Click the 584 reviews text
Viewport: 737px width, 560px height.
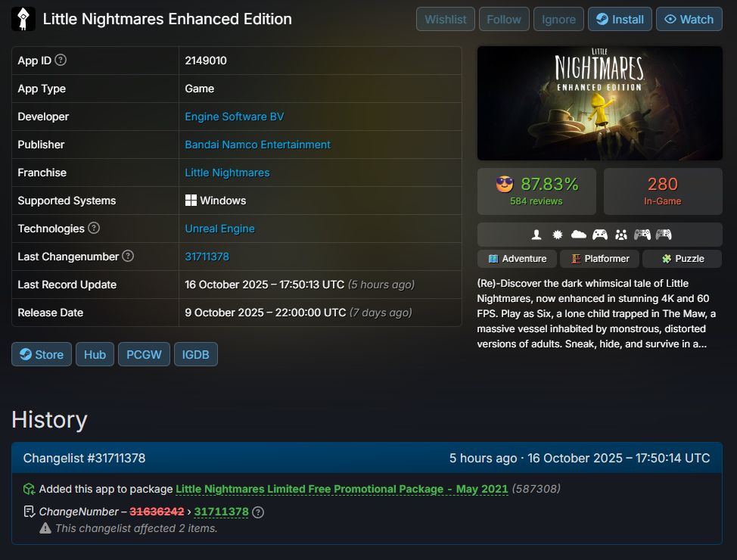(536, 201)
